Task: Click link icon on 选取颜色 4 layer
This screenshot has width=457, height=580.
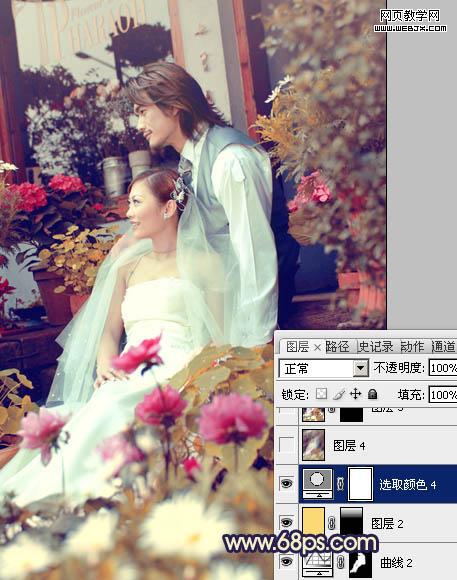Action: point(341,484)
